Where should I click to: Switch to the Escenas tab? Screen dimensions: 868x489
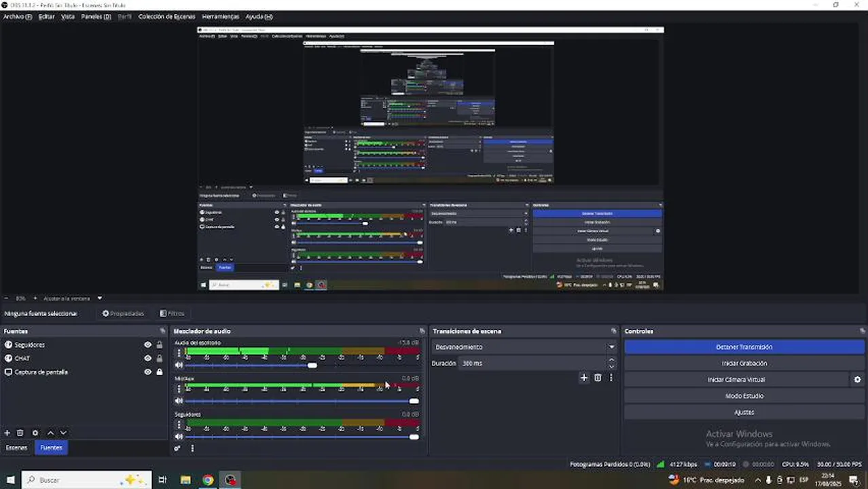click(17, 448)
